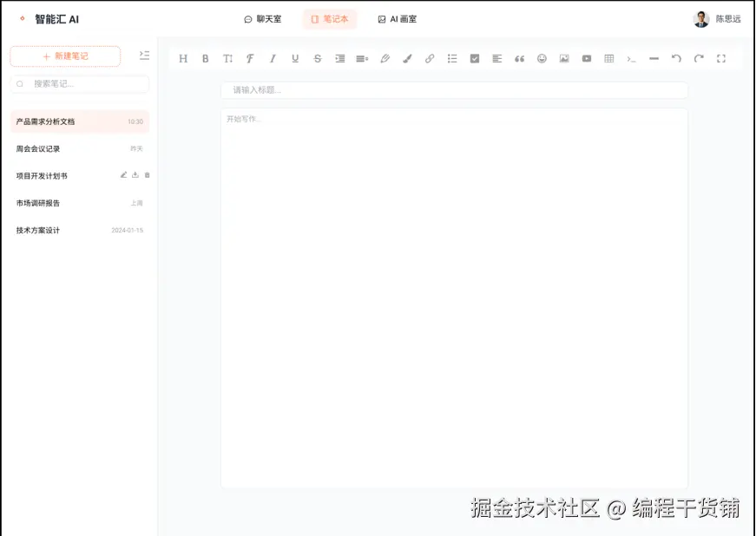Collapse the notes sidebar
The image size is (756, 536).
tap(144, 56)
